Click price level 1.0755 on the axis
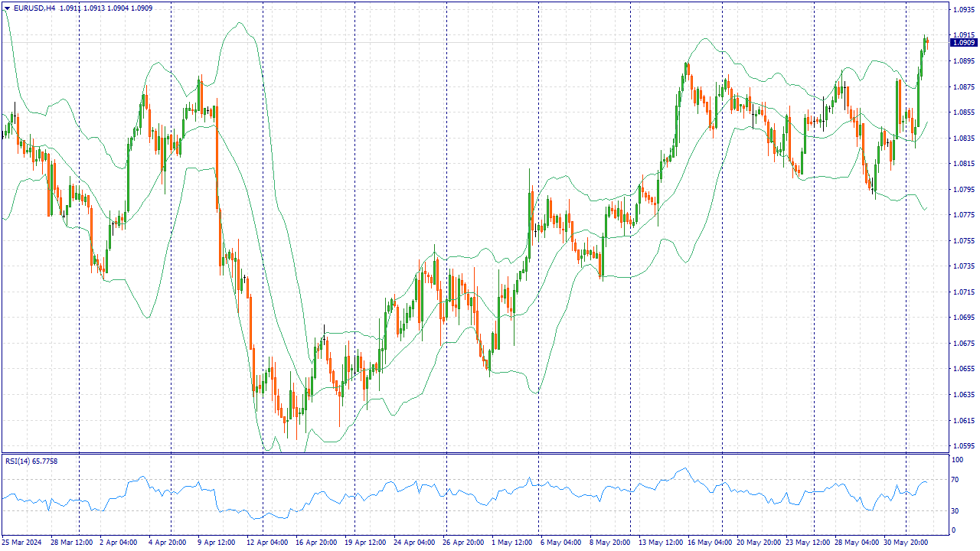Viewport: 980px width, 551px height. pos(963,241)
